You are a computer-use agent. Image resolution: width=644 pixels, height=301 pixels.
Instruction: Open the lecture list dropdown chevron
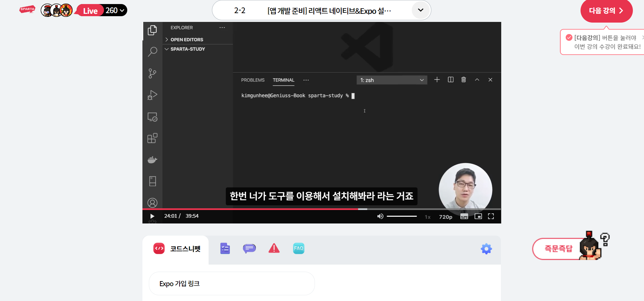[x=421, y=10]
